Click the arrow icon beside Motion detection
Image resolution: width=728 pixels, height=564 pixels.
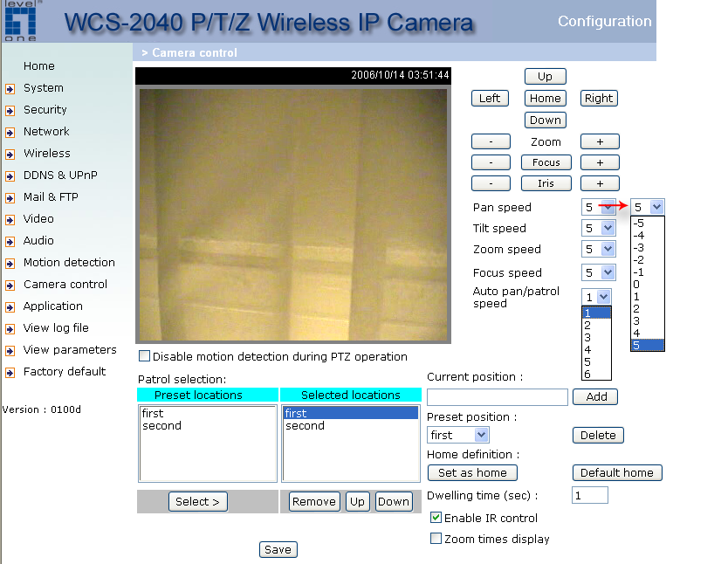point(10,263)
